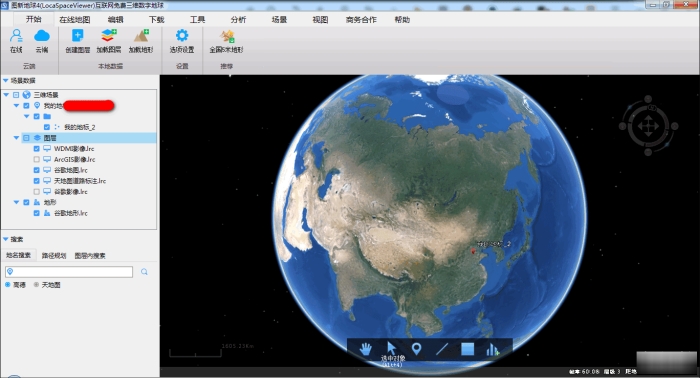Uncheck the 我的地标_2 checkbox
Image resolution: width=700 pixels, height=378 pixels.
(x=47, y=127)
